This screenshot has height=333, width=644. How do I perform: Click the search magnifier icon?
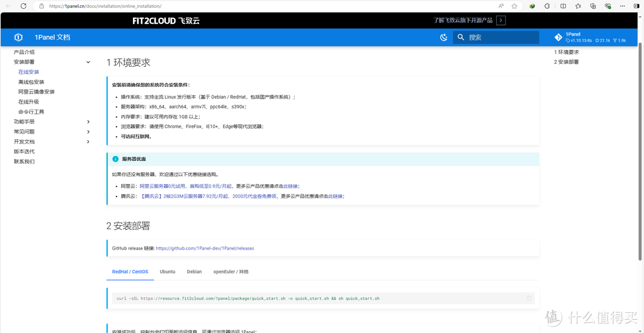pos(461,38)
